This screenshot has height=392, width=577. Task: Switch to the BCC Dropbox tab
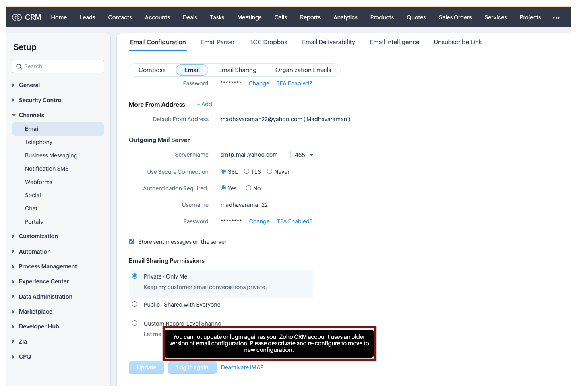pyautogui.click(x=268, y=42)
